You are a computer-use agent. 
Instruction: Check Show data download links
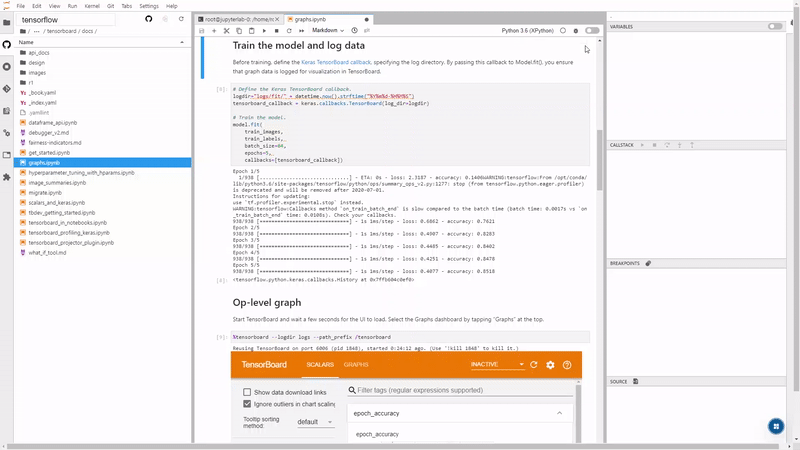pos(247,392)
